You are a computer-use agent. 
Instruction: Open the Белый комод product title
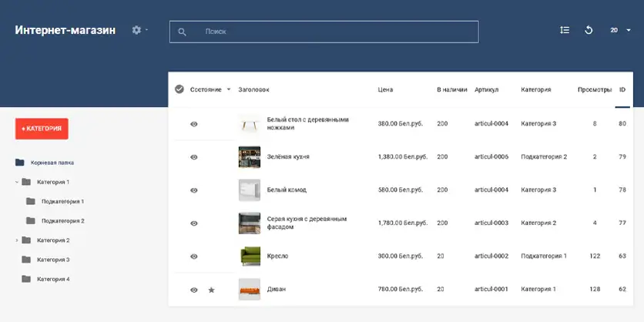(x=286, y=190)
